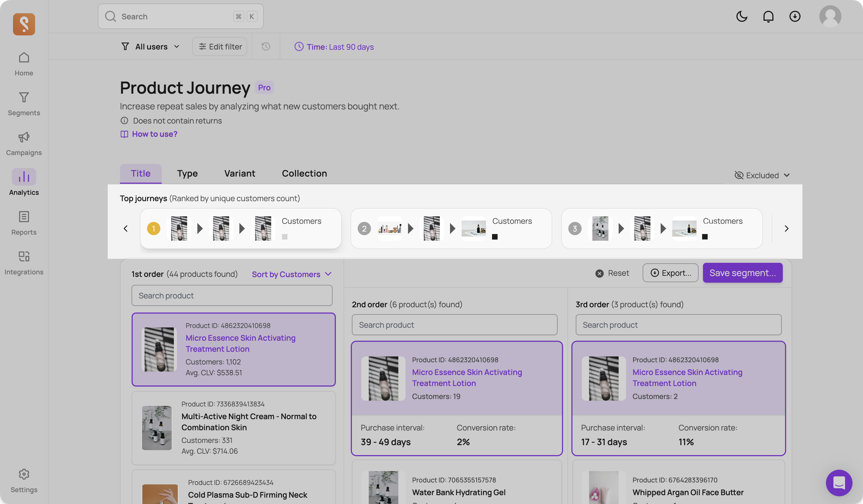
Task: Open Settings gear in sidebar
Action: pyautogui.click(x=24, y=480)
